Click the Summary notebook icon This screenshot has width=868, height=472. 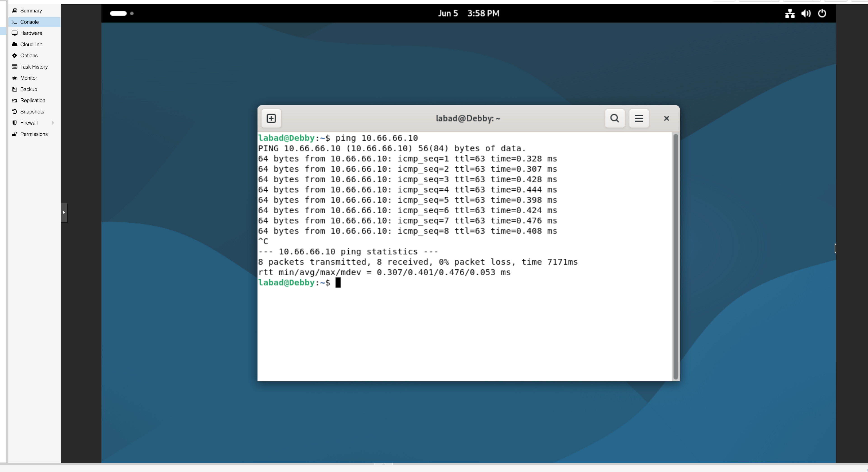(x=14, y=11)
